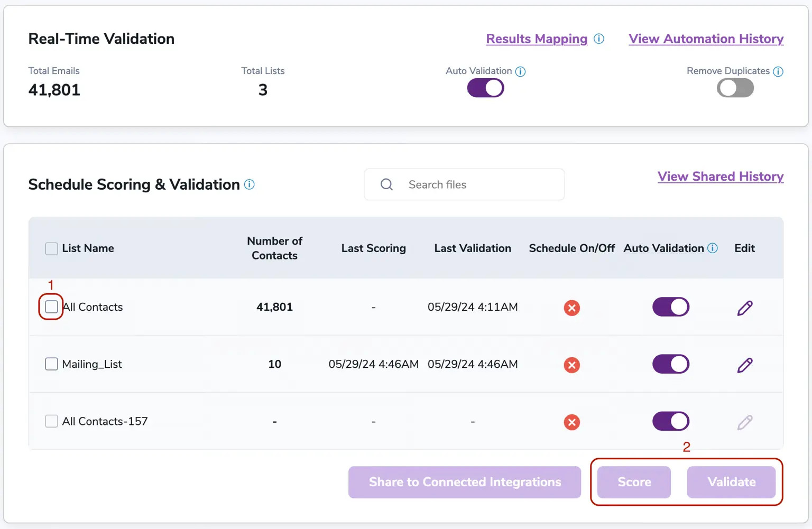Open View Automation History
Screen dimensions: 812x529
tap(706, 39)
